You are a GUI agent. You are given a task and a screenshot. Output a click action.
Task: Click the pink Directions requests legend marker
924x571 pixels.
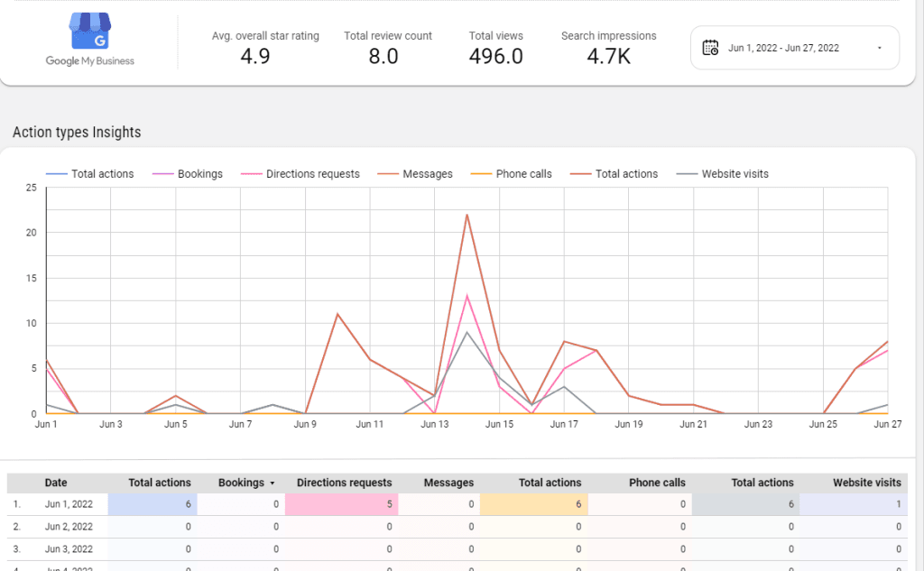254,174
